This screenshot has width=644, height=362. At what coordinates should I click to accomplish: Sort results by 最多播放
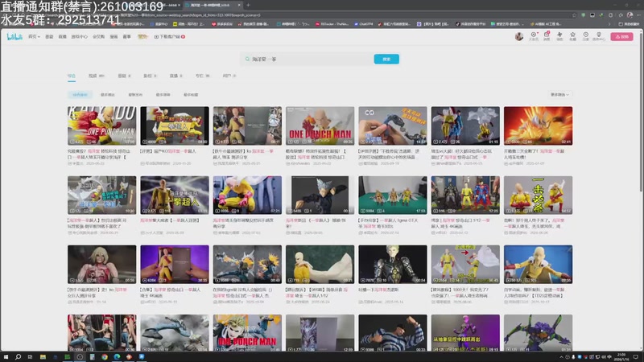pos(108,95)
